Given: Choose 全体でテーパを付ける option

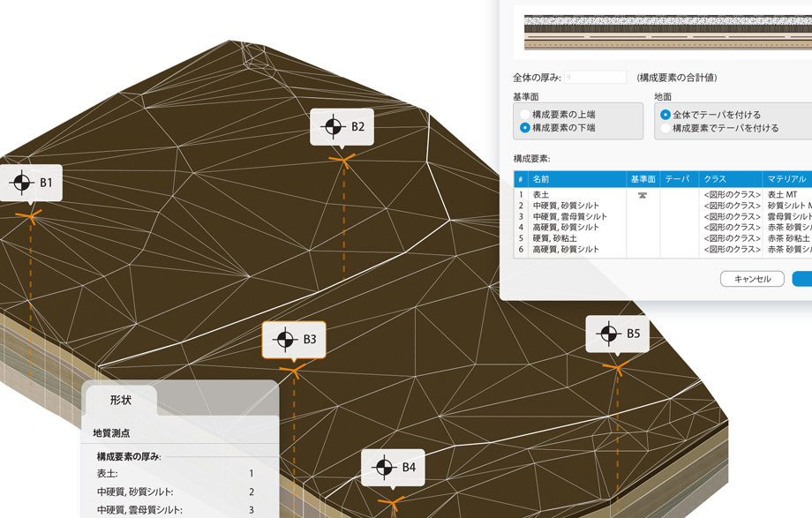Looking at the screenshot, I should coord(666,115).
